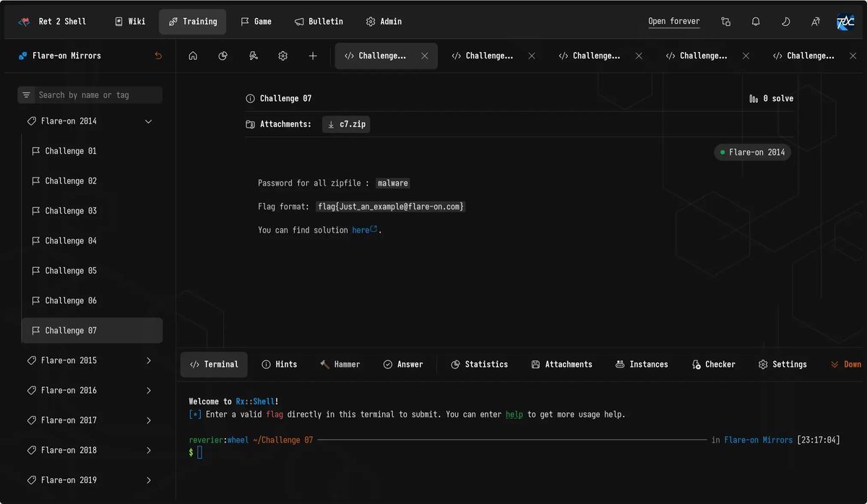Click the malware password text
The width and height of the screenshot is (867, 504).
tap(393, 183)
